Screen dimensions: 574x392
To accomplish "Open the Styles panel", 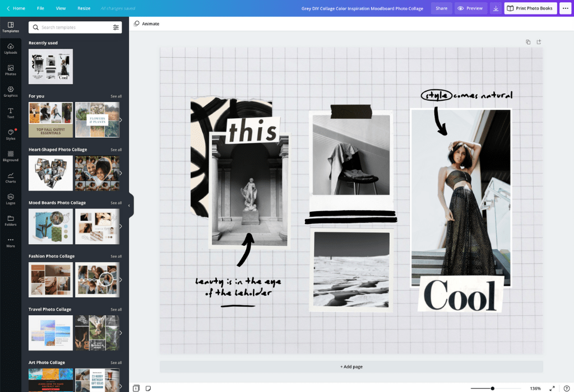I will (11, 135).
